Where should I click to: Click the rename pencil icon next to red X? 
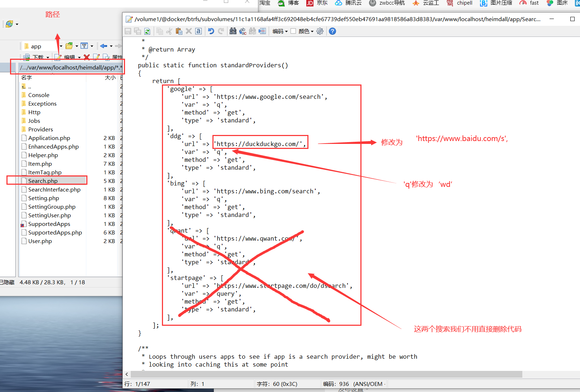pyautogui.click(x=96, y=57)
